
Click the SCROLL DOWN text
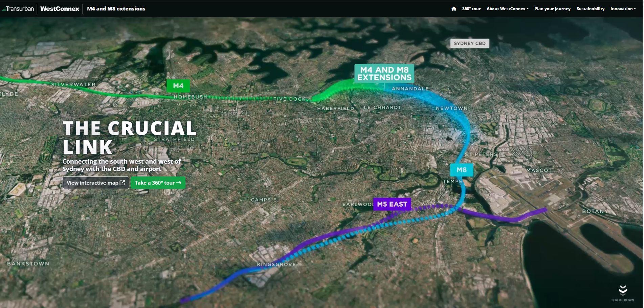[x=623, y=300]
